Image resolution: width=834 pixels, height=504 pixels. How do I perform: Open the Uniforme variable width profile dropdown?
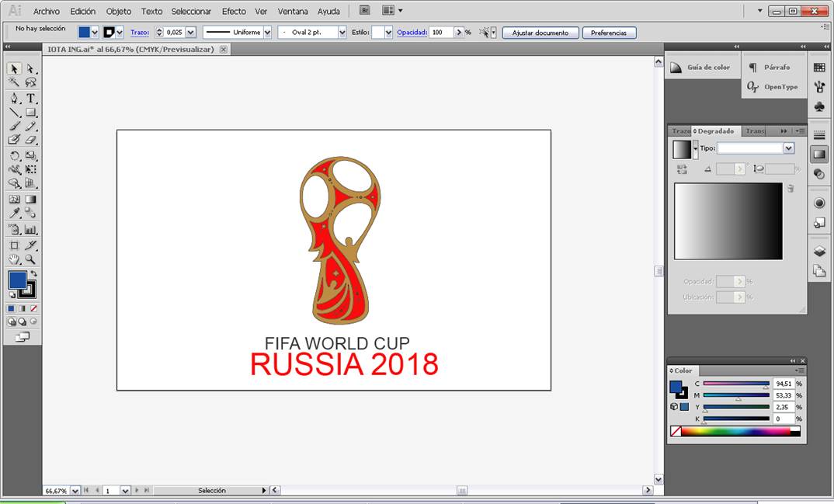coord(268,33)
